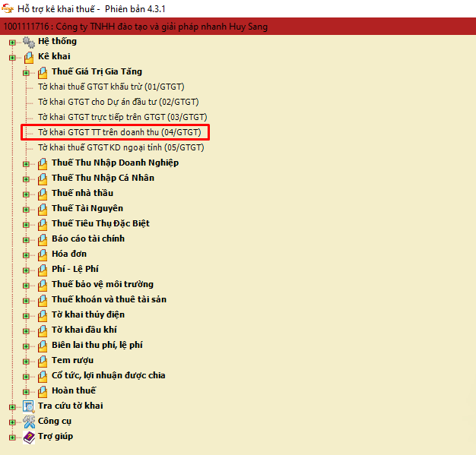This screenshot has width=476, height=455.
Task: Select the Kê khai label
Action: (54, 56)
